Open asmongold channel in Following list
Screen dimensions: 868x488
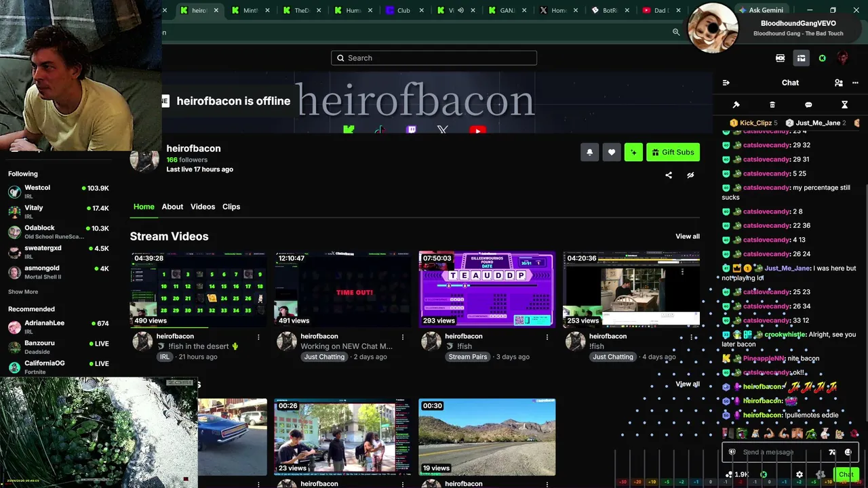[58, 272]
